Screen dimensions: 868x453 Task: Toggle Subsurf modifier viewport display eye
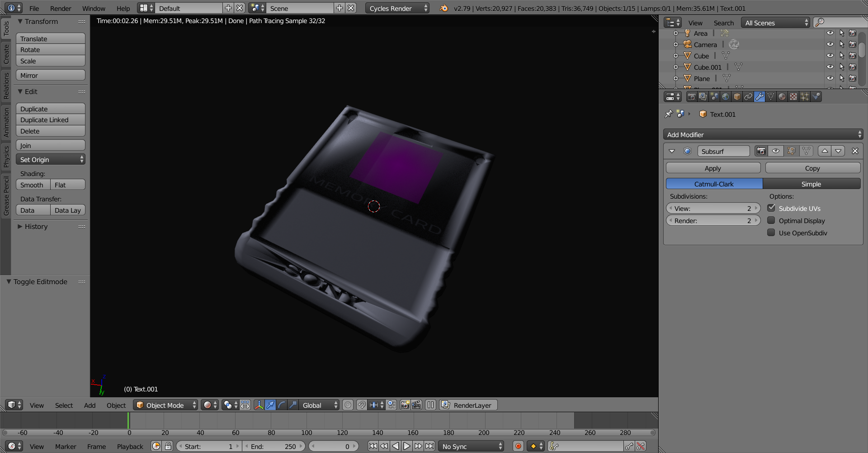click(776, 151)
